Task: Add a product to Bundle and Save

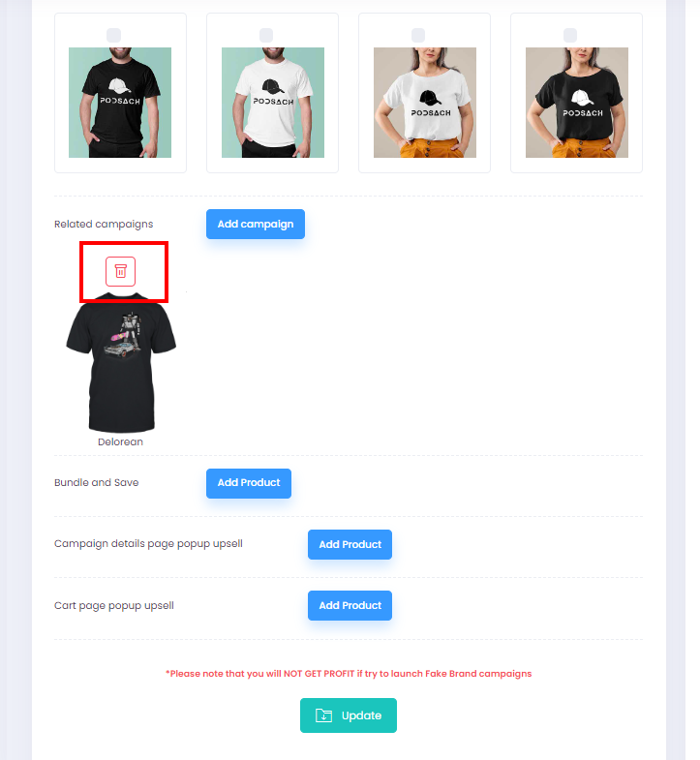Action: 249,483
